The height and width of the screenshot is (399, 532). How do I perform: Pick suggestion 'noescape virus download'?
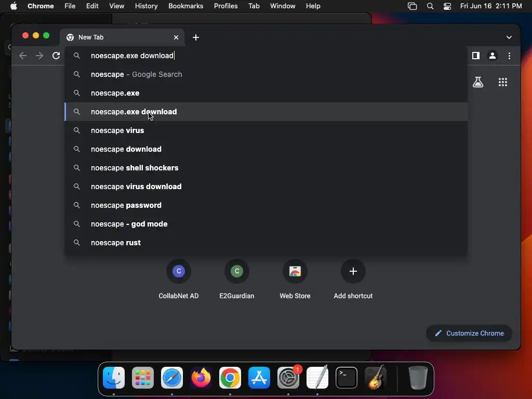point(266,187)
